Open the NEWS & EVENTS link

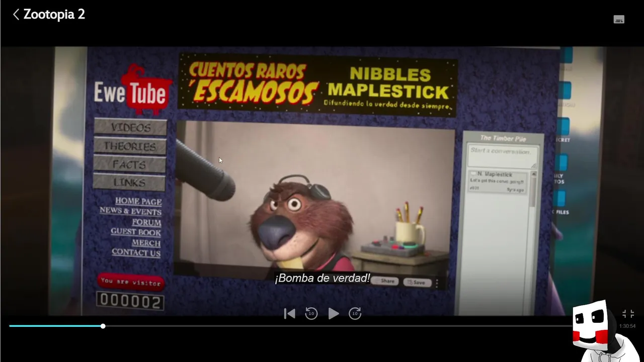(x=130, y=211)
